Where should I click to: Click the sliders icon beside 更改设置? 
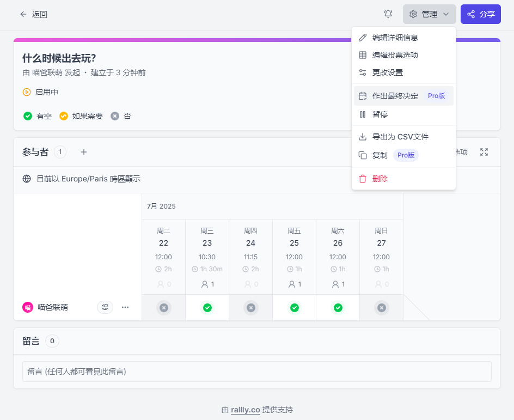363,72
